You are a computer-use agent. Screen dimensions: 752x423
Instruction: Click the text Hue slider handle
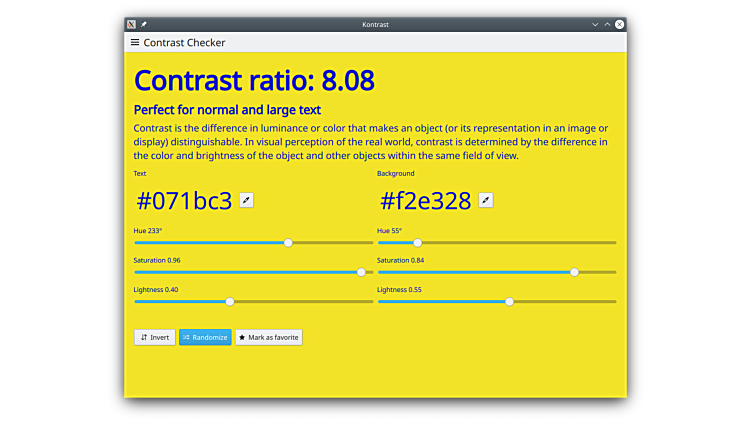coord(288,242)
